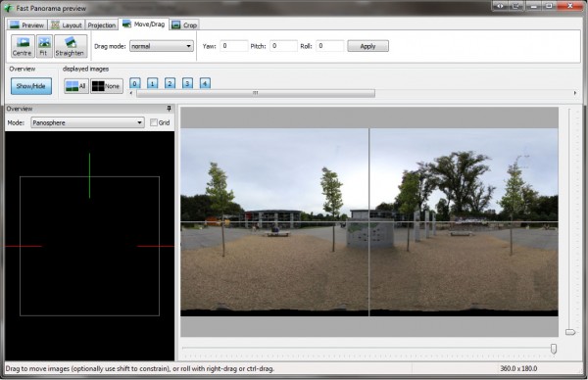Open the Crop tab
The height and width of the screenshot is (380, 588).
184,25
